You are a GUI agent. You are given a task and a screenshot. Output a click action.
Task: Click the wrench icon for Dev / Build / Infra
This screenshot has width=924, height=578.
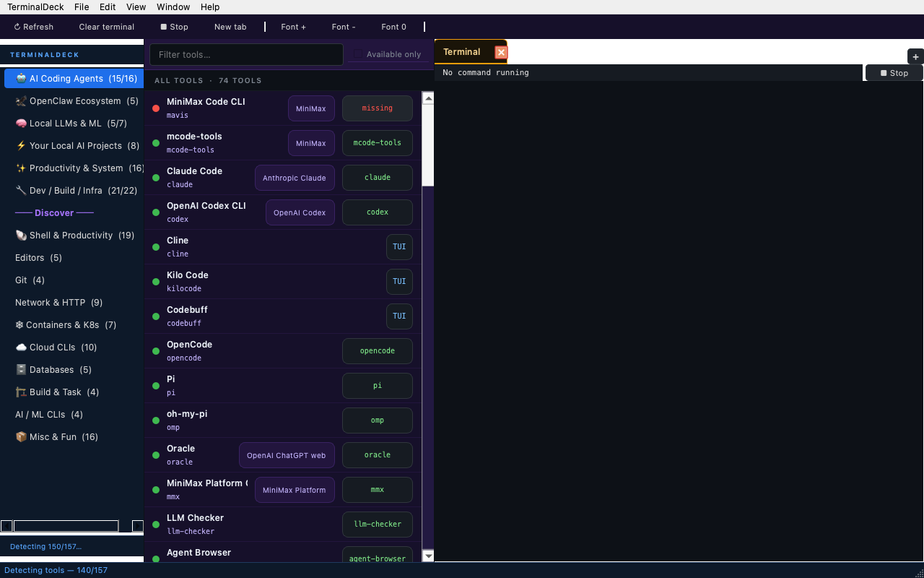point(21,191)
